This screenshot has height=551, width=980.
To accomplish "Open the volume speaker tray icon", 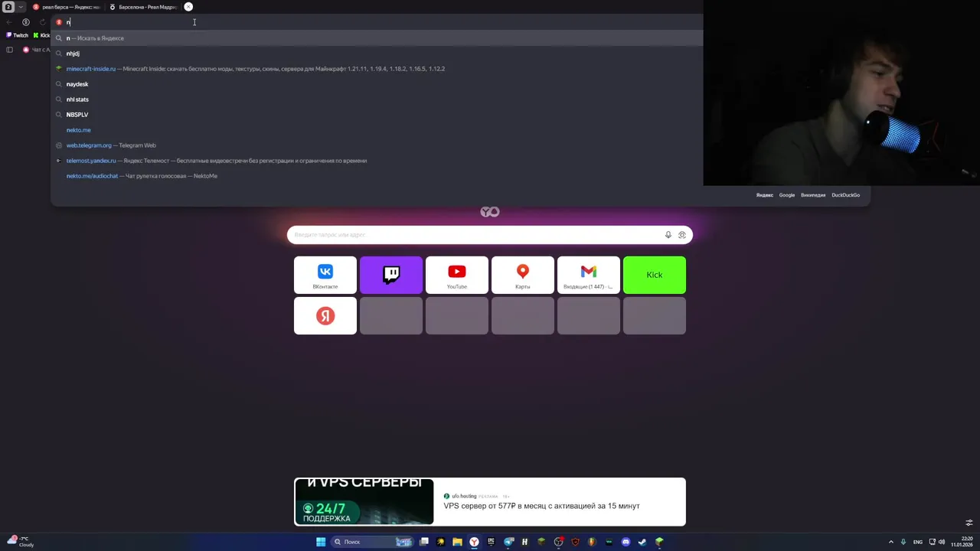I will click(942, 542).
